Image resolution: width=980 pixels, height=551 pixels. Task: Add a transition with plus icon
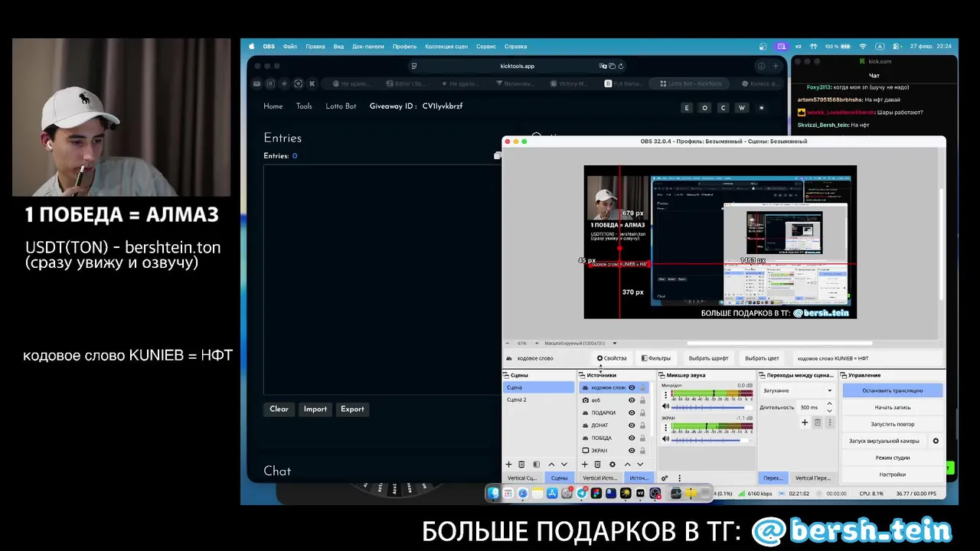(805, 422)
